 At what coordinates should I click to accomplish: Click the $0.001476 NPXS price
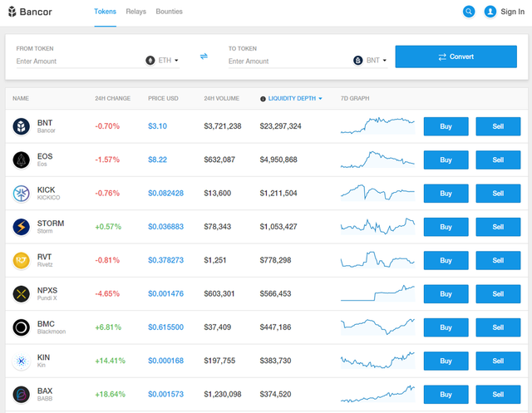coord(165,293)
